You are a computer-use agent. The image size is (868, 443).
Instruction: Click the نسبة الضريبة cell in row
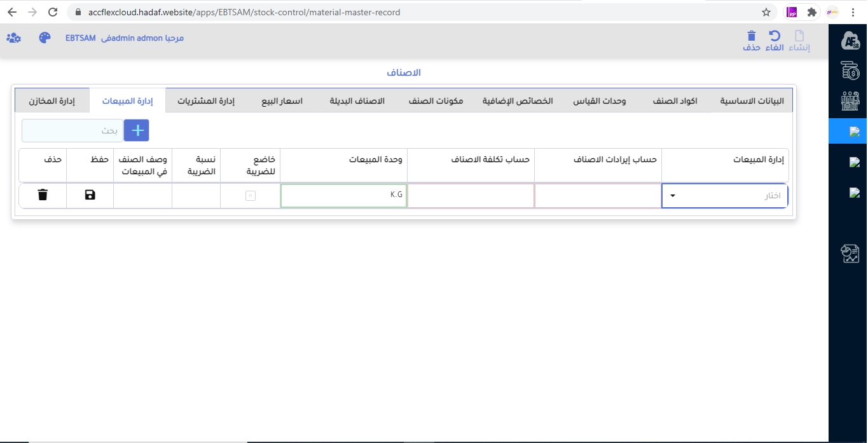[196, 196]
